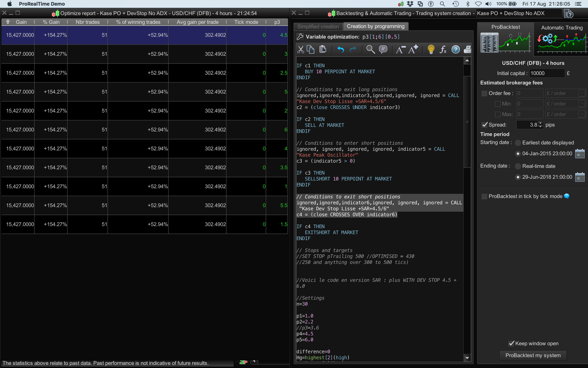The width and height of the screenshot is (588, 368).
Task: Open the Order fee unit dropdown
Action: coord(582,93)
